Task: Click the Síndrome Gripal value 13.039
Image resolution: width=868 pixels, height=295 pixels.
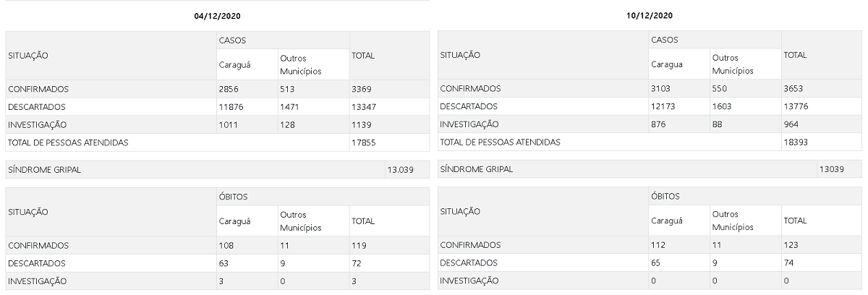Action: (399, 170)
